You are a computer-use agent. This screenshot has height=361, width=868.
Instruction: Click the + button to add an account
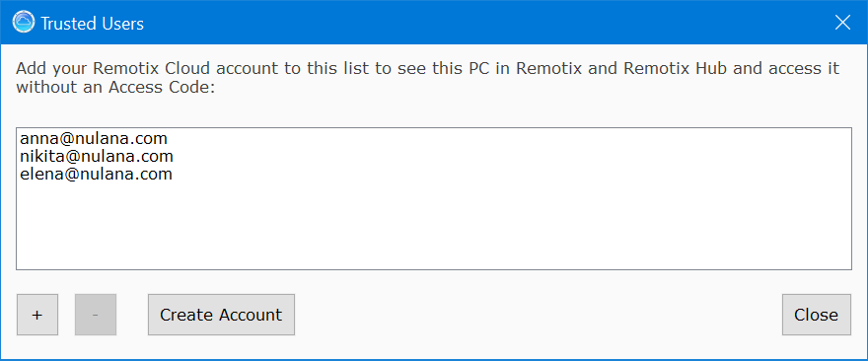(x=37, y=315)
